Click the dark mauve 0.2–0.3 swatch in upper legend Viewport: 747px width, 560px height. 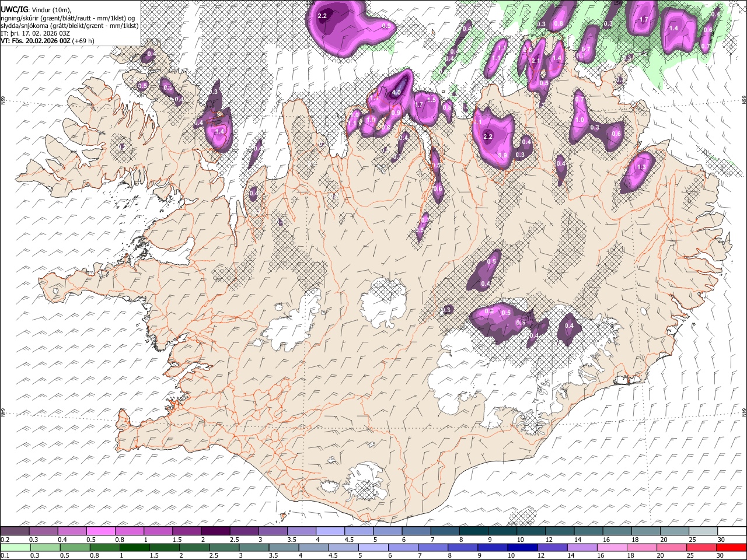[15, 531]
